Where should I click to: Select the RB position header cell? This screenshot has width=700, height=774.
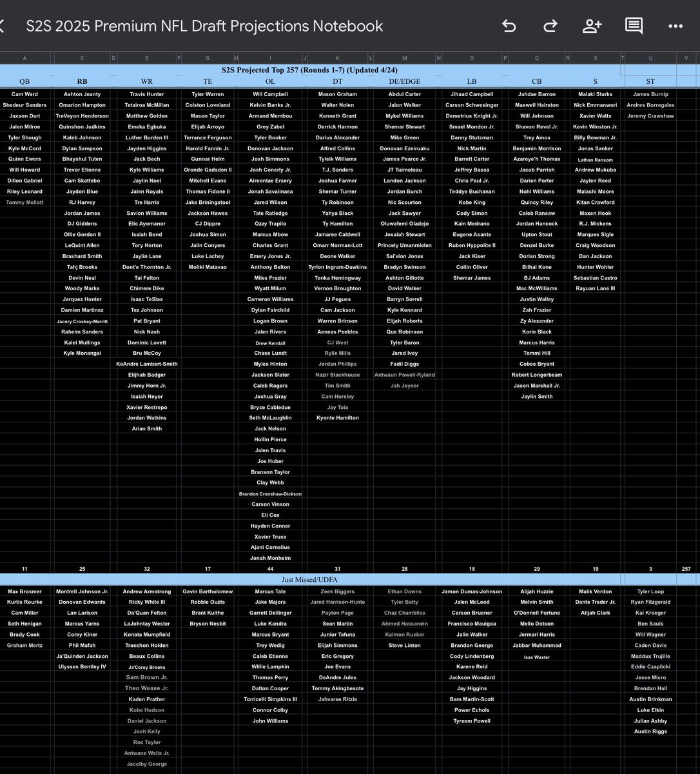pyautogui.click(x=82, y=81)
